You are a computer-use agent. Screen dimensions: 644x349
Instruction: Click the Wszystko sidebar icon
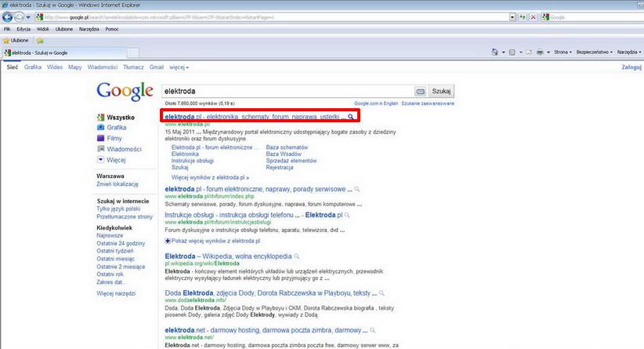(100, 117)
